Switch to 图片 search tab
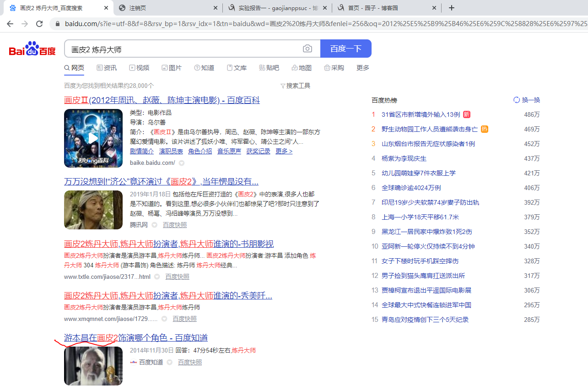The image size is (588, 391). point(172,68)
